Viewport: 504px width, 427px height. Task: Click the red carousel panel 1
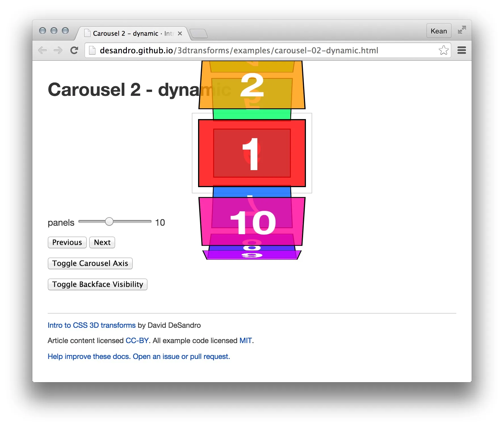[252, 153]
